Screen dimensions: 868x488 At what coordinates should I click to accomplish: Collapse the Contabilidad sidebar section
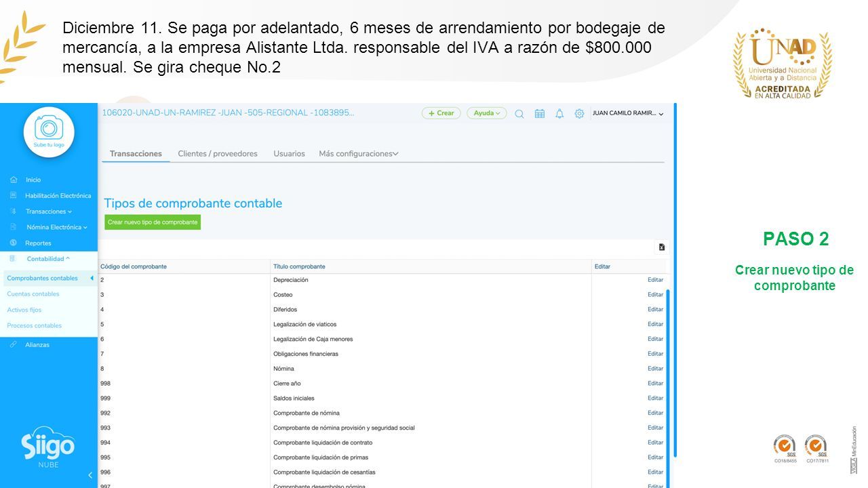click(48, 259)
